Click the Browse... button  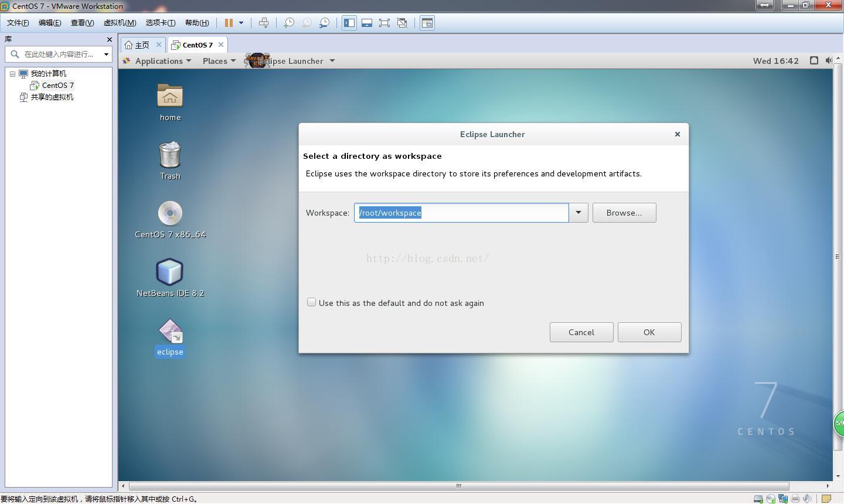tap(624, 213)
